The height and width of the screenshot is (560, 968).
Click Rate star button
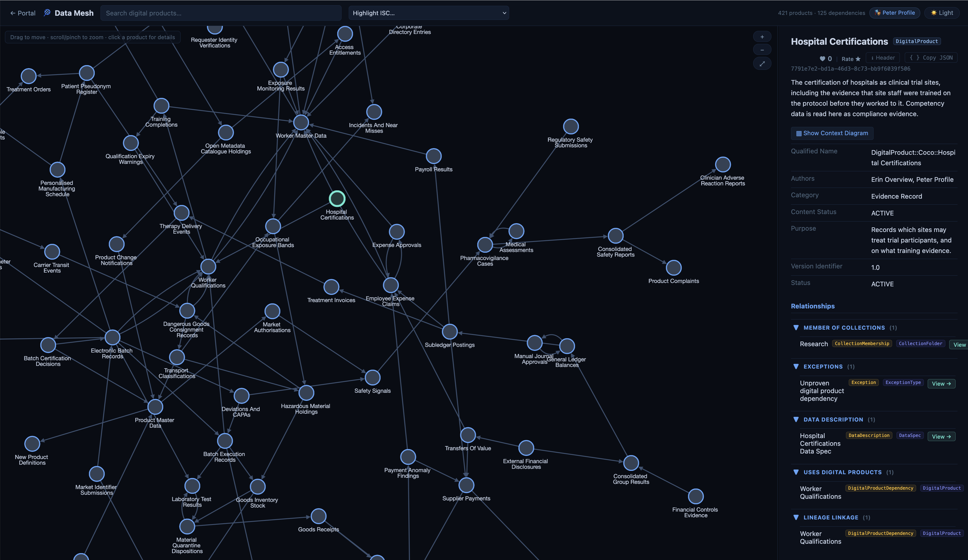tap(851, 59)
